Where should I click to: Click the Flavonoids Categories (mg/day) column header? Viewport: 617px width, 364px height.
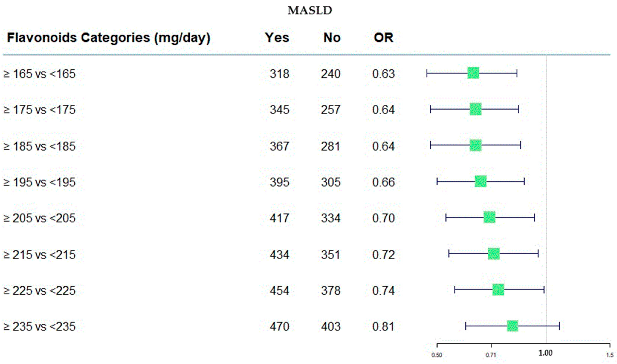pos(108,38)
